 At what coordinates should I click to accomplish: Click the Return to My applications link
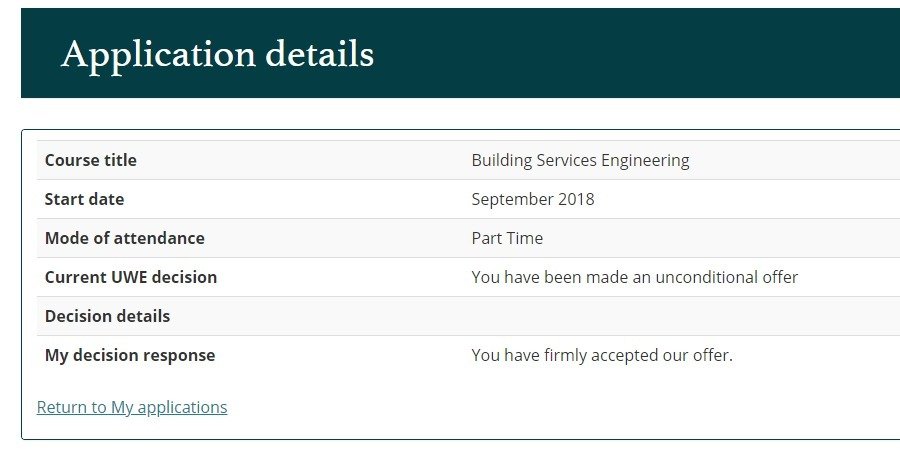tap(132, 407)
